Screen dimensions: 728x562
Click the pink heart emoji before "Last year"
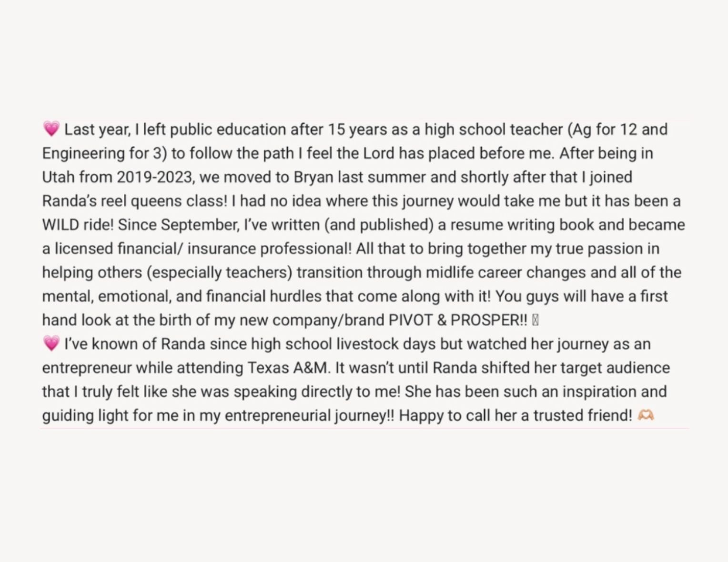51,129
